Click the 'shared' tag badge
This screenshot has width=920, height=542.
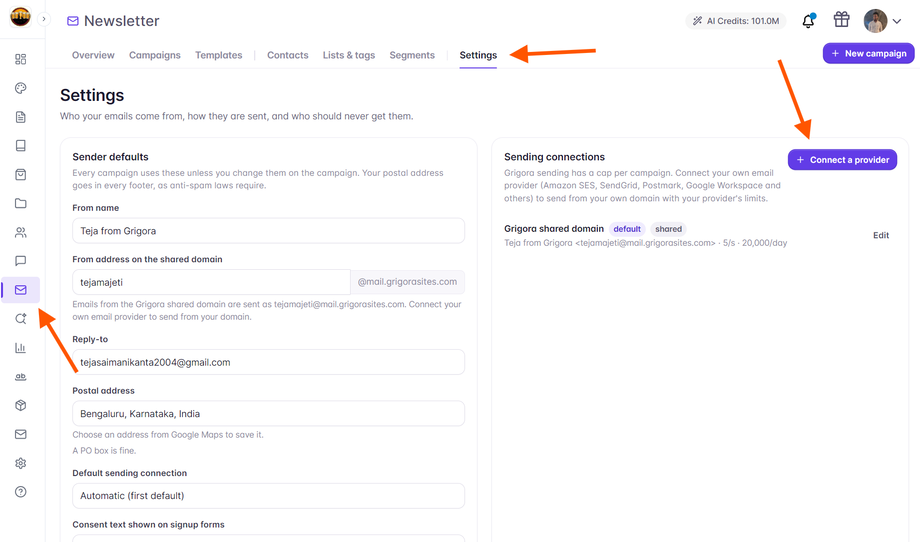tap(668, 229)
